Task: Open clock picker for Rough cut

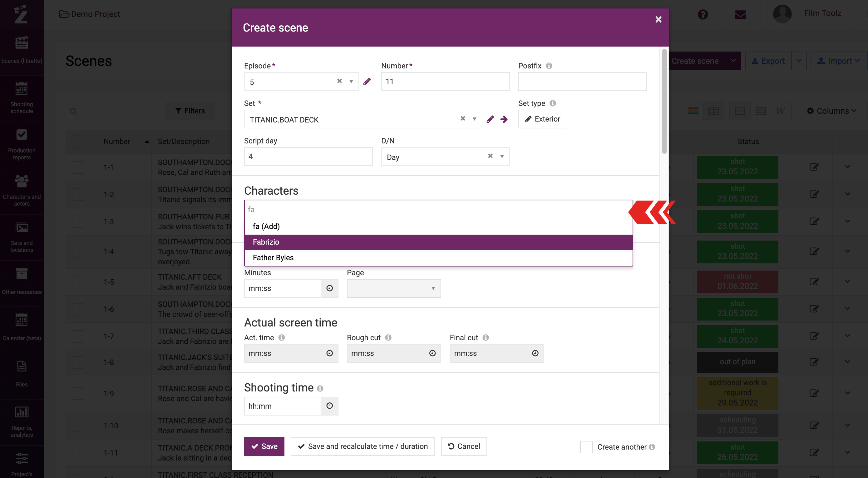Action: tap(432, 353)
